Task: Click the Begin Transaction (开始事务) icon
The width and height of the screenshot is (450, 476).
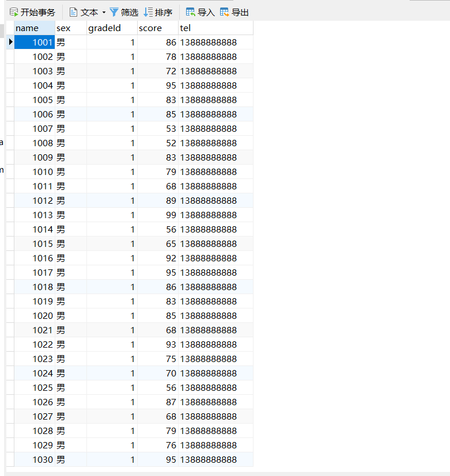Action: point(14,13)
